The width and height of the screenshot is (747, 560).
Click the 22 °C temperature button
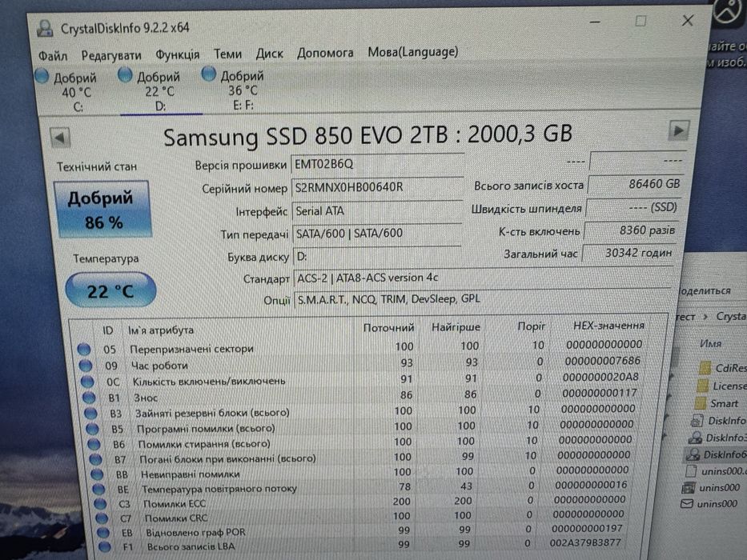point(110,290)
